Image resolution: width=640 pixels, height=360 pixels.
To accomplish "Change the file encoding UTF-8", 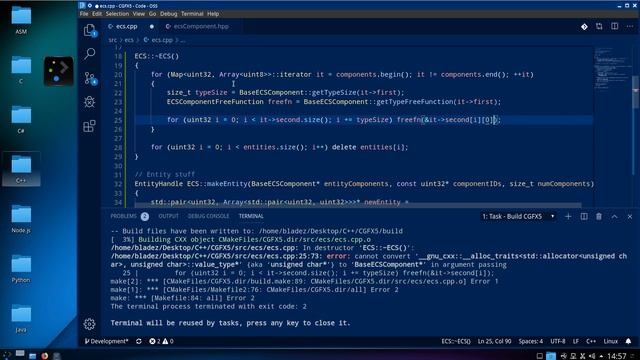I will tap(558, 341).
